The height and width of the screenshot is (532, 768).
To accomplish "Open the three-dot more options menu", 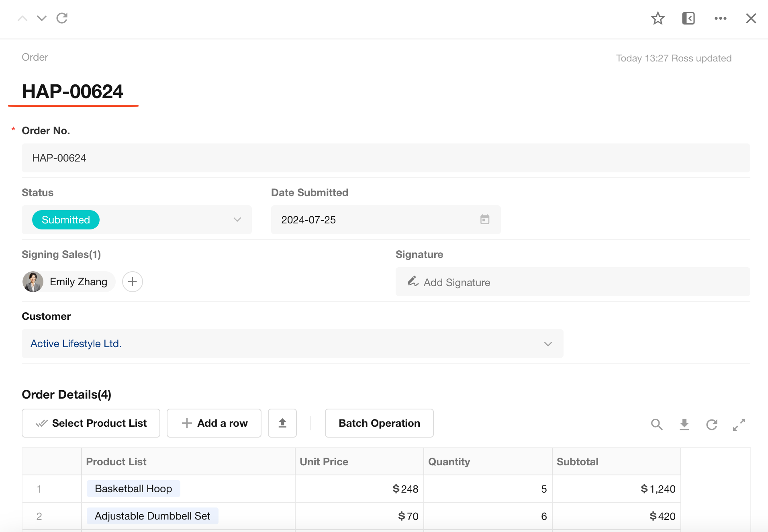I will 720,18.
